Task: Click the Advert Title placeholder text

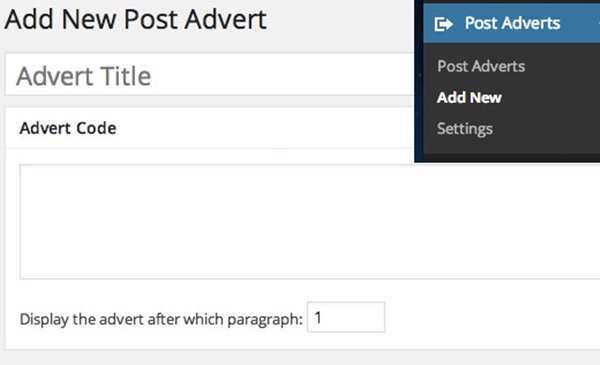Action: click(83, 76)
